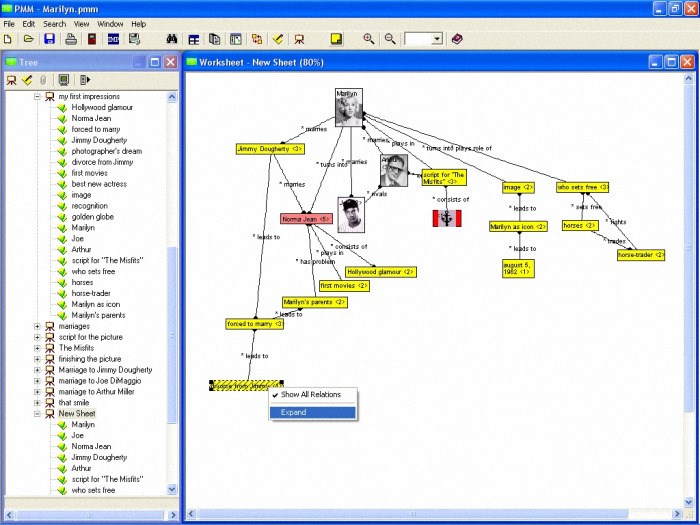The height and width of the screenshot is (525, 700).
Task: Expand 'The Misfits' tree node
Action: point(38,348)
